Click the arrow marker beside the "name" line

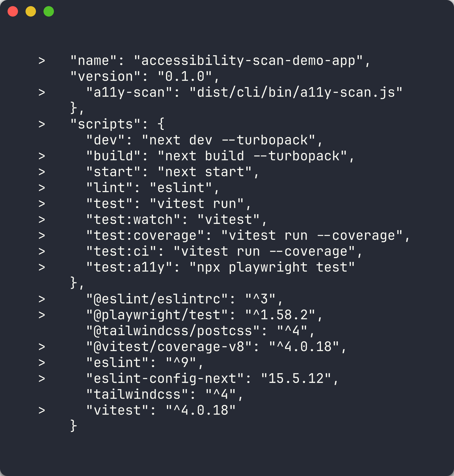pos(42,61)
